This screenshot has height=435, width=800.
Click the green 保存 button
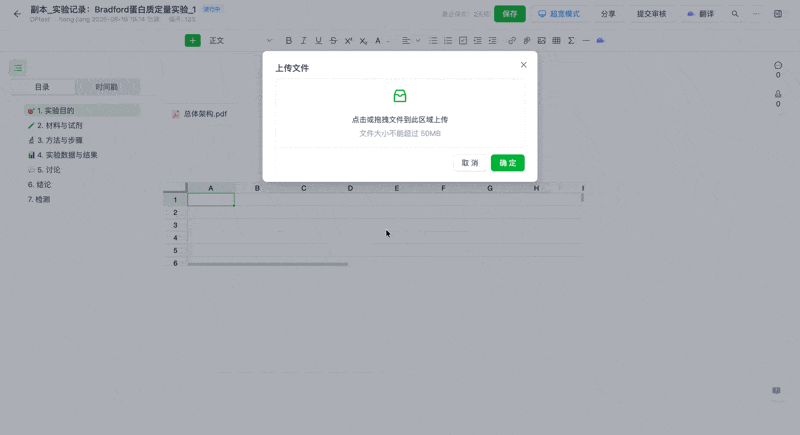(x=510, y=14)
